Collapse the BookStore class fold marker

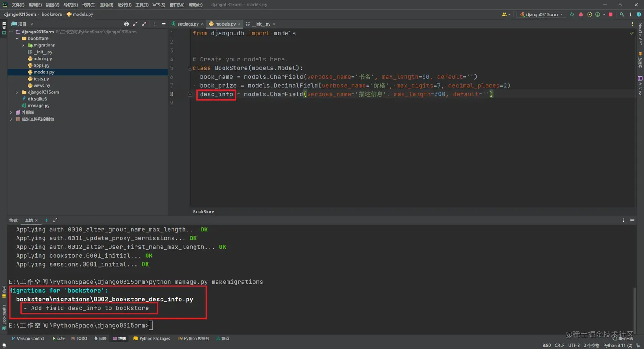point(190,68)
